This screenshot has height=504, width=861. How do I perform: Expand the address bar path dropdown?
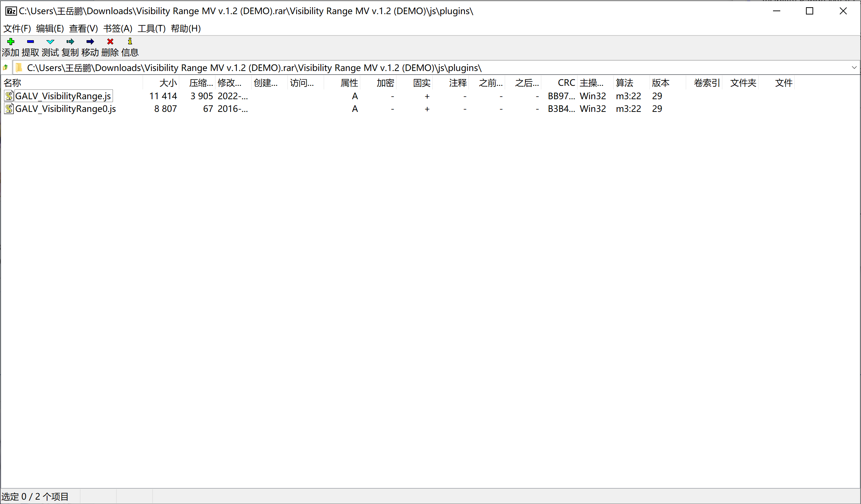[x=854, y=68]
